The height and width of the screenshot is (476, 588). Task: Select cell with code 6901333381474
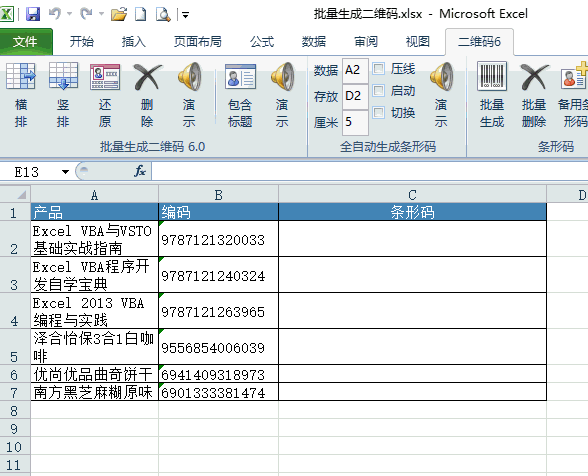[x=219, y=392]
